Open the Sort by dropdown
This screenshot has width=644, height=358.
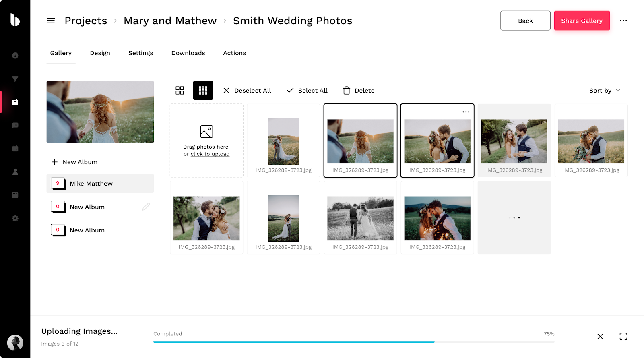click(605, 91)
